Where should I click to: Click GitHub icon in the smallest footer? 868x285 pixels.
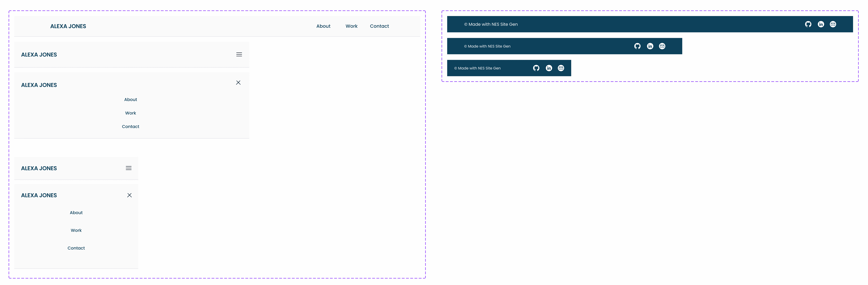click(536, 68)
